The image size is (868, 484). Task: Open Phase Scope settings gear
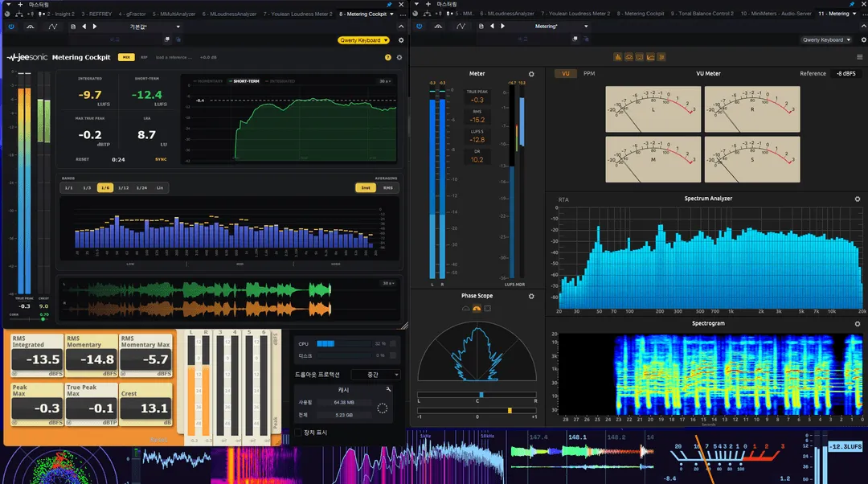coord(531,297)
